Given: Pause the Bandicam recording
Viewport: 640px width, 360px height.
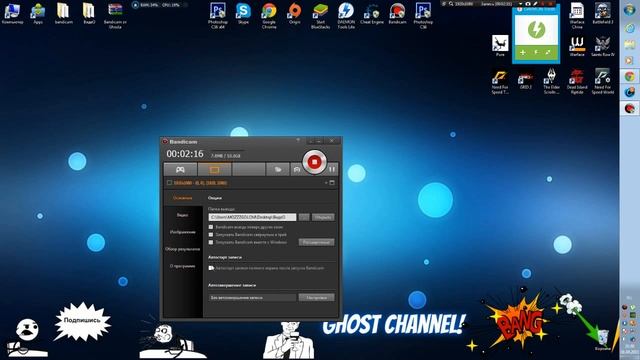Looking at the screenshot, I should click(332, 169).
